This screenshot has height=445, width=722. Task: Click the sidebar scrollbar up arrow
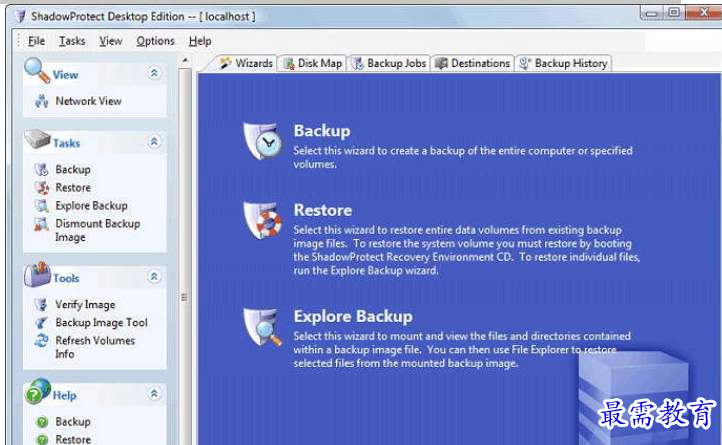click(x=185, y=60)
